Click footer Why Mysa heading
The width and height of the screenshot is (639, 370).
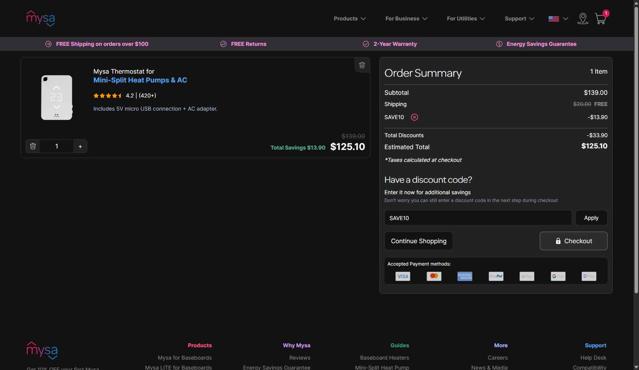click(296, 346)
